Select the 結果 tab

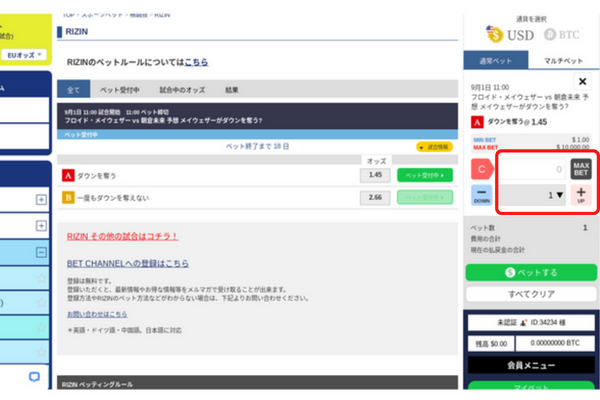point(232,90)
